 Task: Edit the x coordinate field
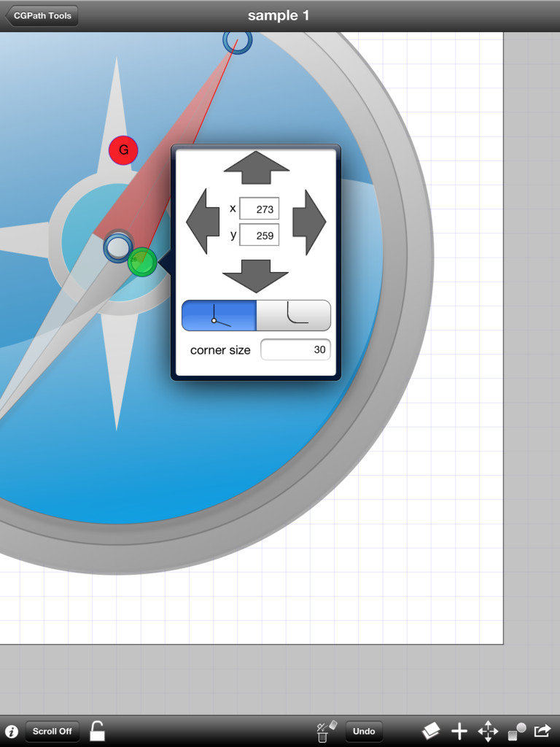pos(259,209)
